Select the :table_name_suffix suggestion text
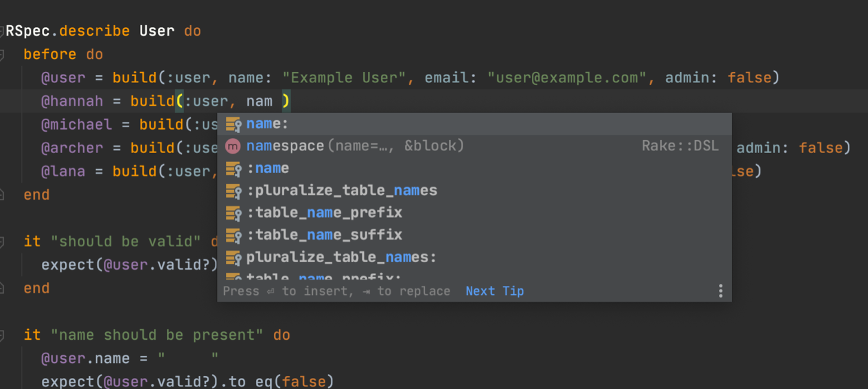This screenshot has height=389, width=868. (x=325, y=235)
